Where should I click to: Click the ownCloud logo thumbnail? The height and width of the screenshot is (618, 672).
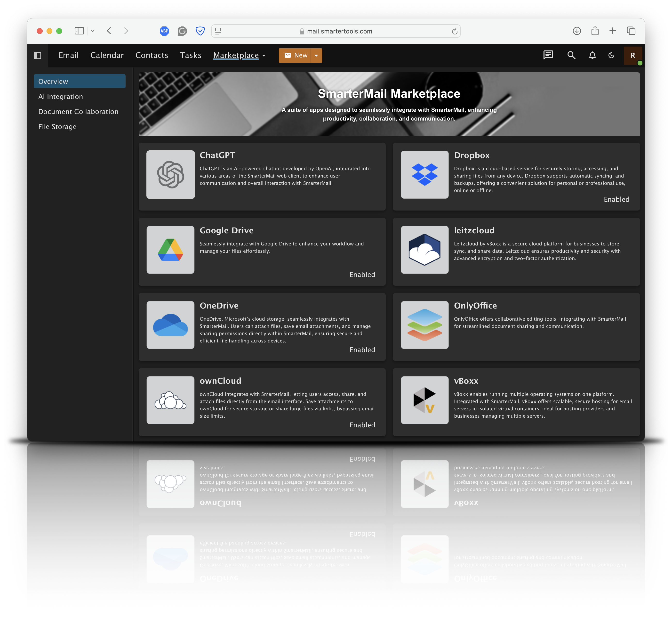[x=170, y=400]
